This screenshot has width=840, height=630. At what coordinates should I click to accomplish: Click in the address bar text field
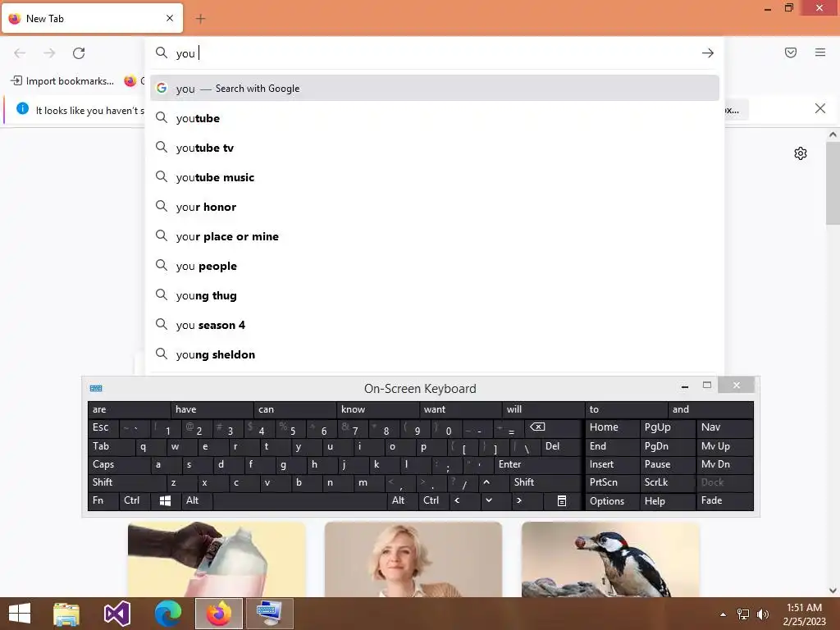[434, 53]
